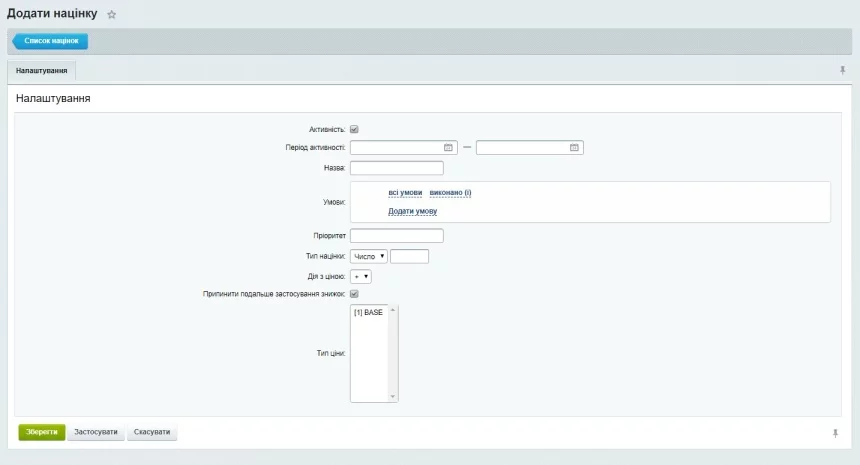Viewport: 860px width, 465px height.
Task: Open the calendar for the activity period end date
Action: click(575, 148)
